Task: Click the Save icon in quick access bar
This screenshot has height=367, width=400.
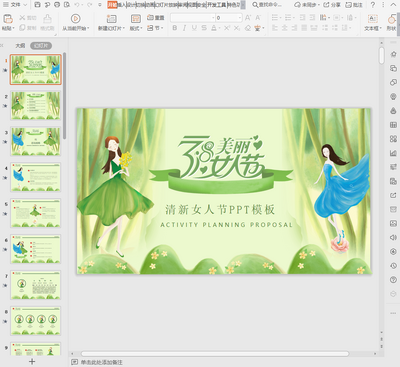Action: click(x=37, y=5)
